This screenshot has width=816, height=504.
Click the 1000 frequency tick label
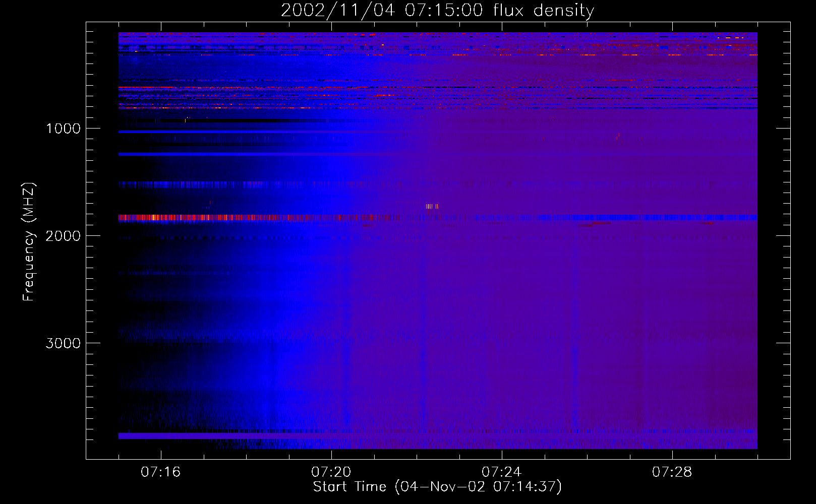tap(63, 129)
